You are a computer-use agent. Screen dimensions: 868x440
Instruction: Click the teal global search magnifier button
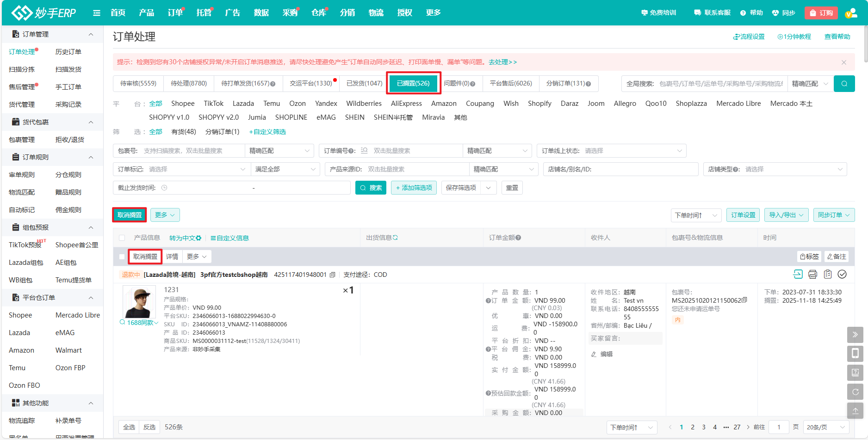tap(844, 84)
